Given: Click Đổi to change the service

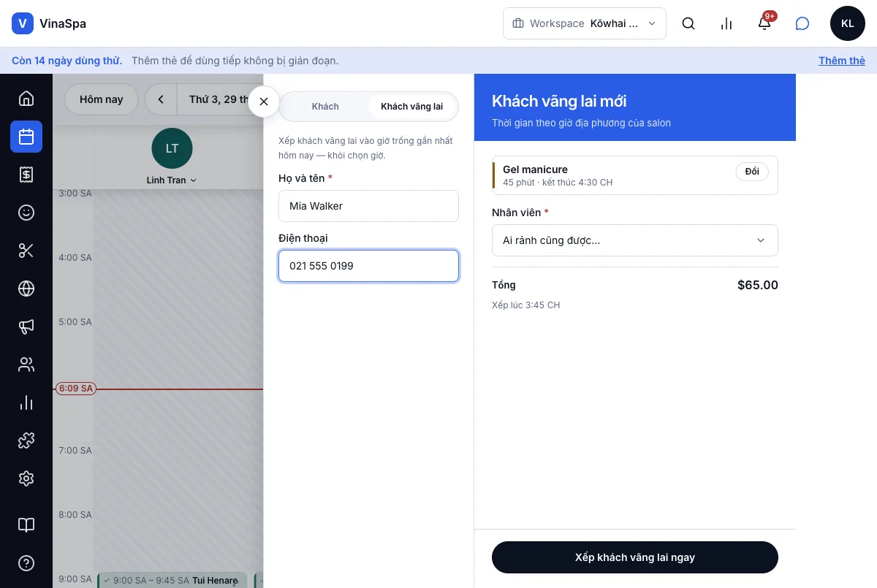Looking at the screenshot, I should [x=752, y=172].
